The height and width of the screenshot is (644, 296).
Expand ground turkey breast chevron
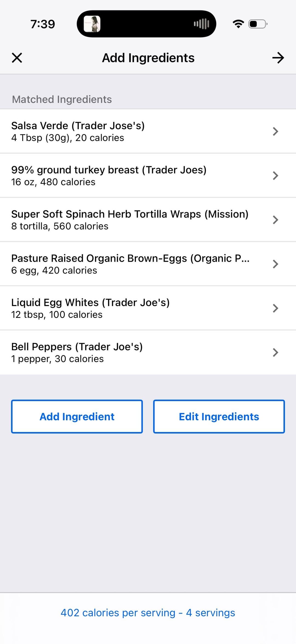coord(275,176)
